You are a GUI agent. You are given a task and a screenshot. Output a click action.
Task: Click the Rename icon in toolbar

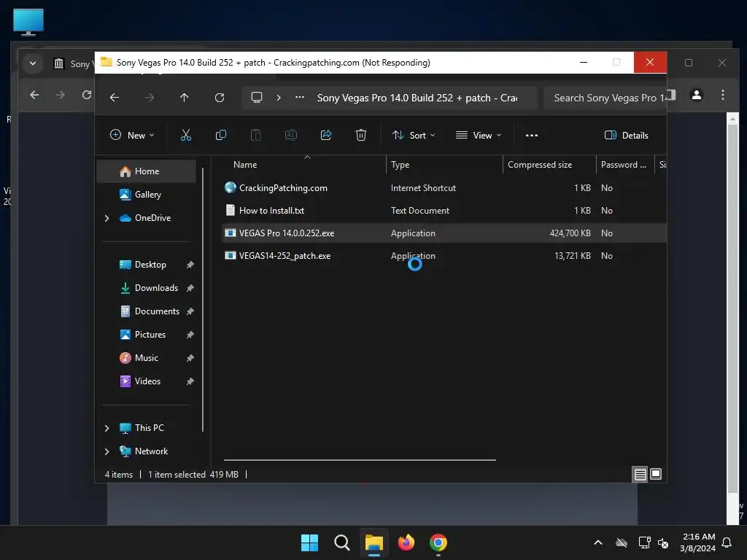pos(291,135)
